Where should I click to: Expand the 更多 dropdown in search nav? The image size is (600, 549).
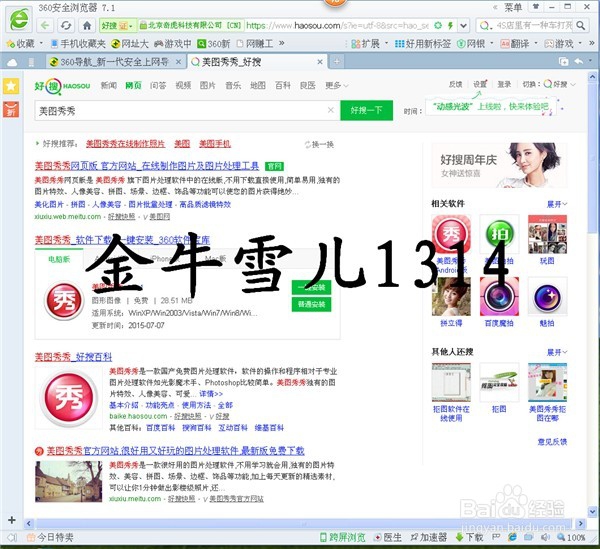336,85
